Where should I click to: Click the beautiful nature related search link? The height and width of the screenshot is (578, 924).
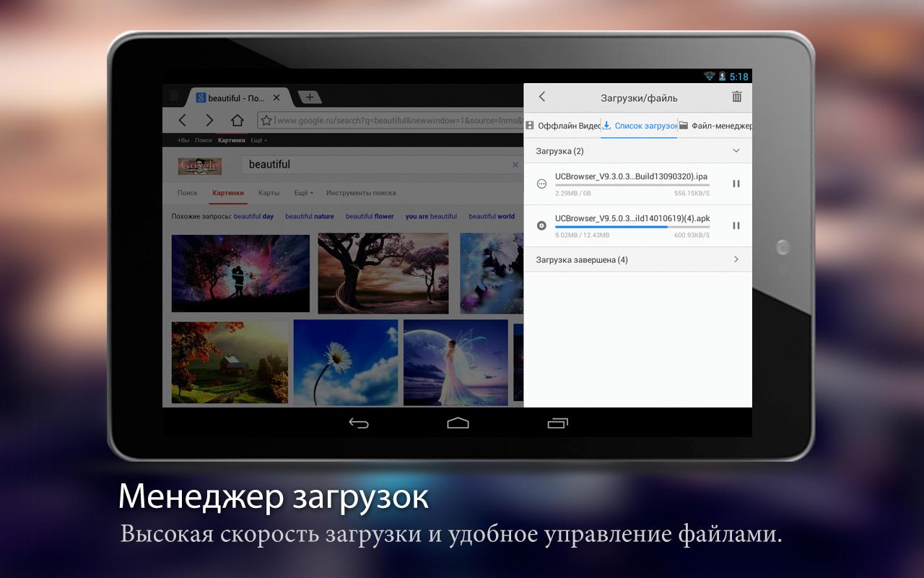(309, 216)
